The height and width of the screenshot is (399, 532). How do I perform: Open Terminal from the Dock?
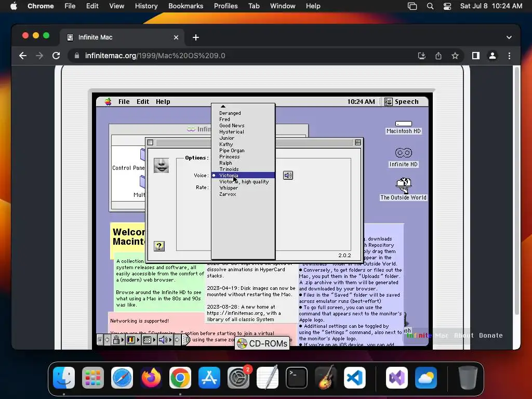click(x=297, y=378)
